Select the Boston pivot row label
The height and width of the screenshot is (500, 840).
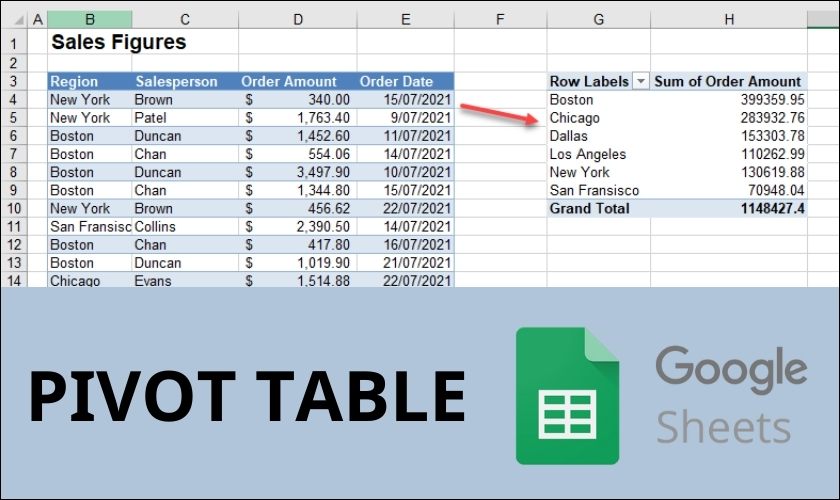(598, 100)
